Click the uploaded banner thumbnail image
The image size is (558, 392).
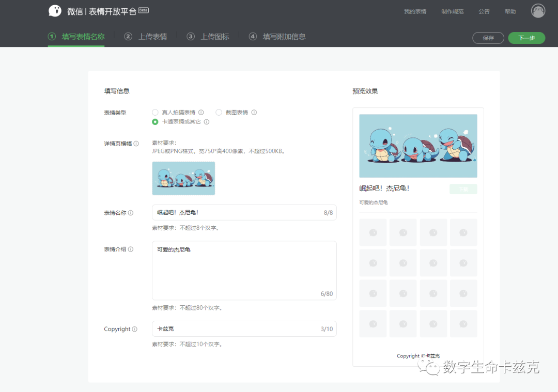coord(183,178)
